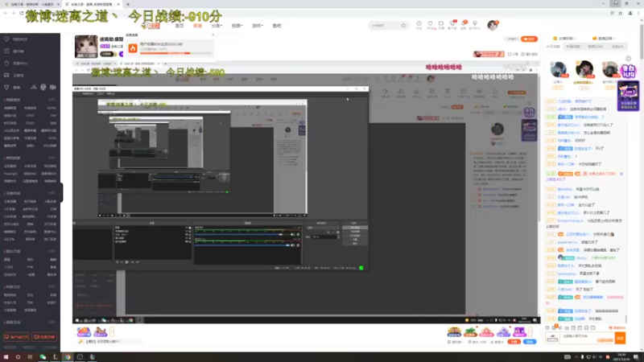Expand the left gift bar arrow

tap(112, 331)
